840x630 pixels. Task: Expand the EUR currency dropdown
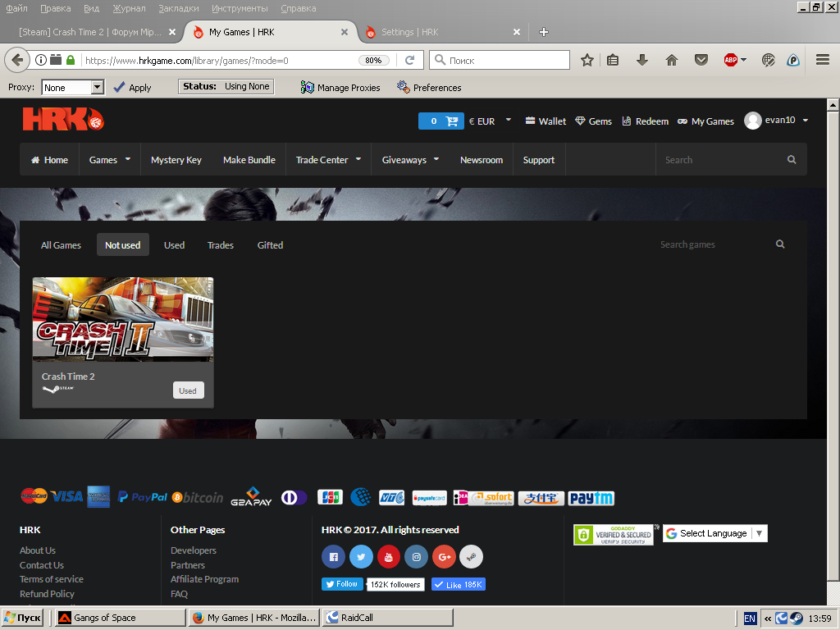(509, 120)
